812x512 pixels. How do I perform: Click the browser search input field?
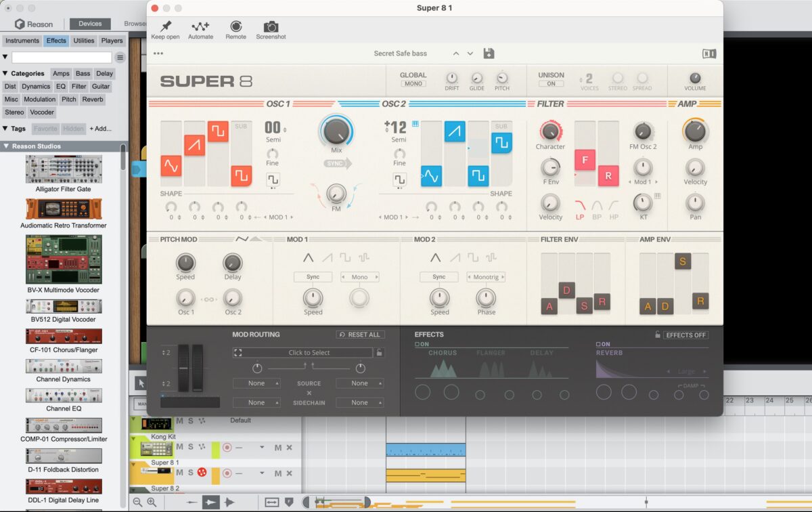[62, 58]
